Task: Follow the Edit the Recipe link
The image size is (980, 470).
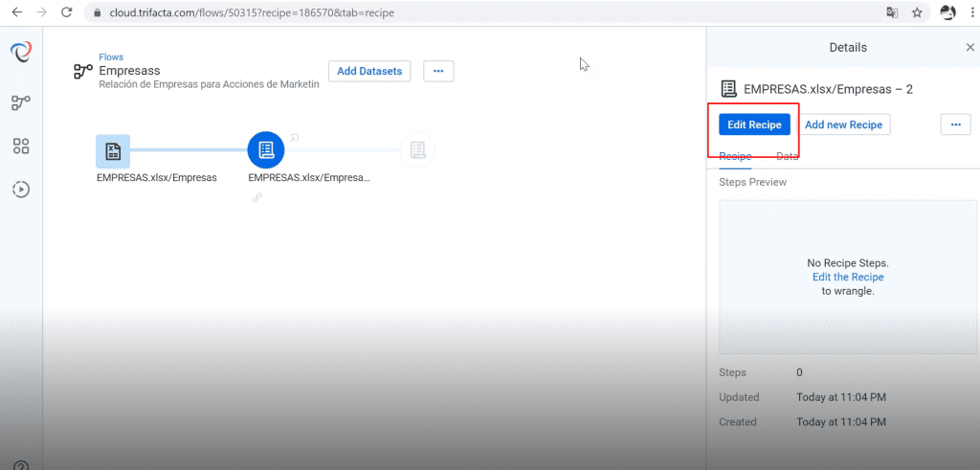Action: [x=848, y=277]
